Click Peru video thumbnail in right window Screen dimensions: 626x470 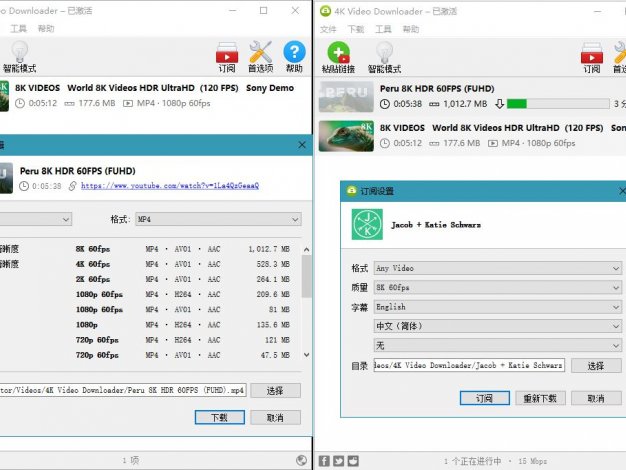click(x=346, y=97)
